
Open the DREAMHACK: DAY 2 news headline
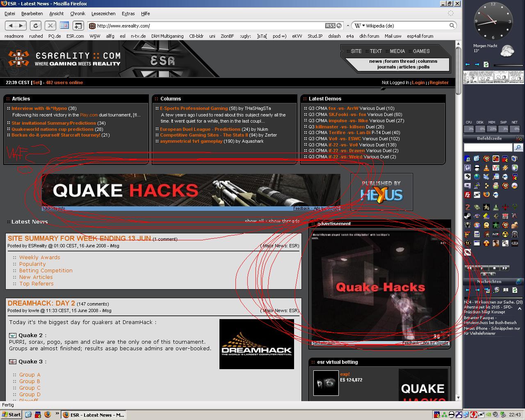(41, 303)
